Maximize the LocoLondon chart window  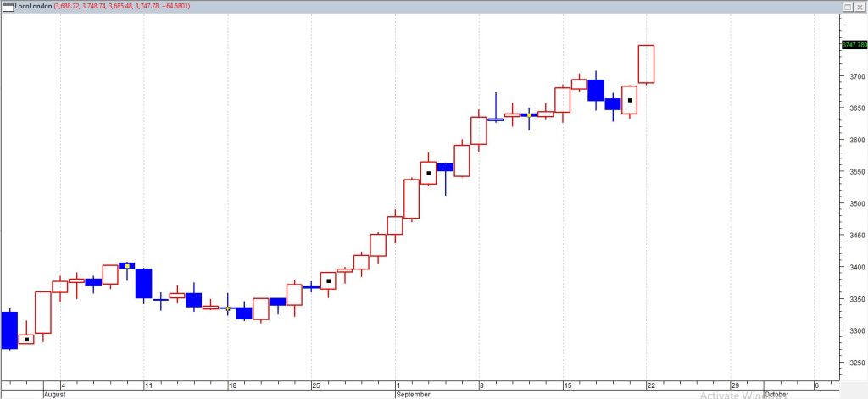click(846, 6)
